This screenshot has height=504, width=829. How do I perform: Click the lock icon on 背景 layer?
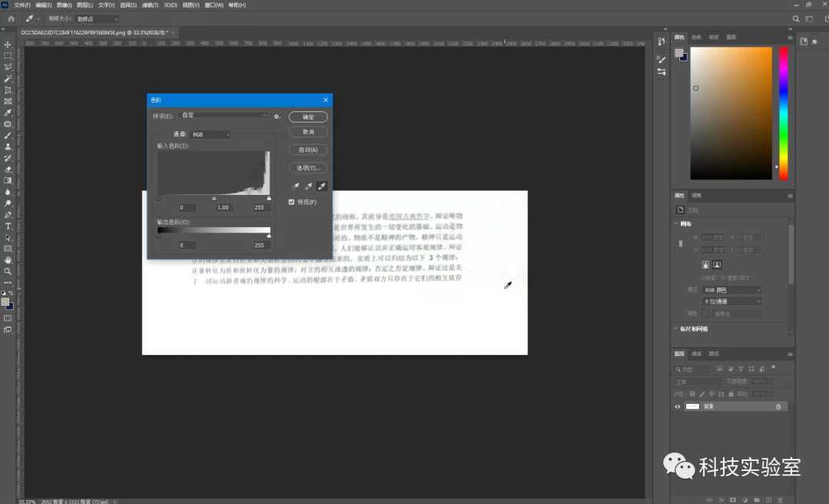[778, 407]
